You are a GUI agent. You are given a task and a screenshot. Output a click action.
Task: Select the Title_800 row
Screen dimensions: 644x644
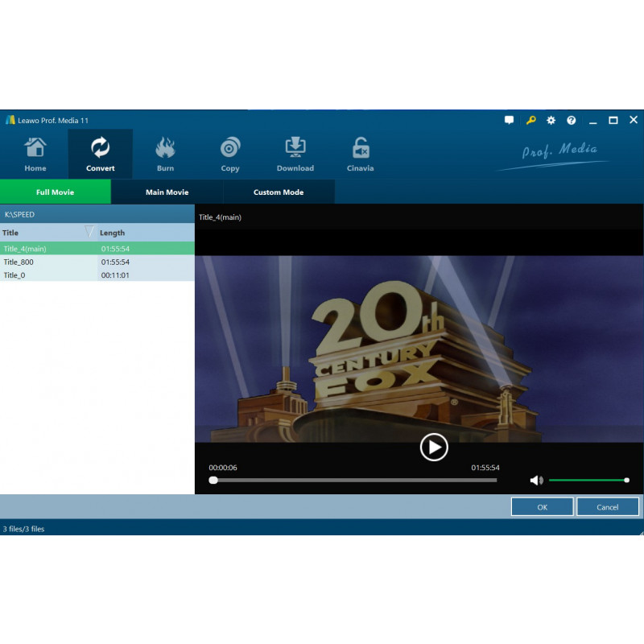tap(97, 262)
